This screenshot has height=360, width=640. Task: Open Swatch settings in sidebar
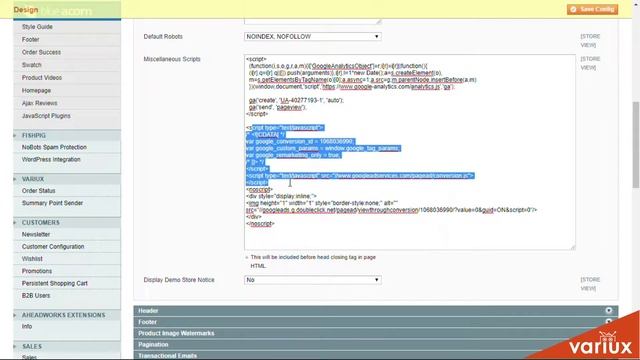[x=31, y=65]
